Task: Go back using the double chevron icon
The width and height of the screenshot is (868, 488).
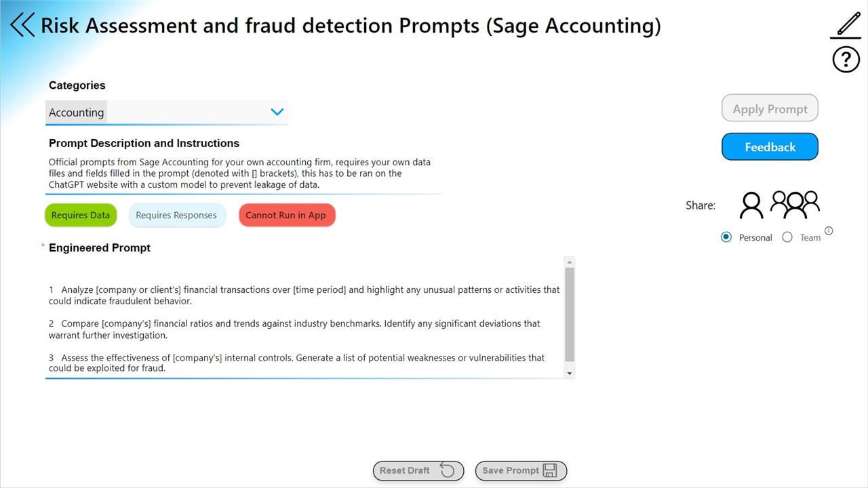Action: pos(22,25)
